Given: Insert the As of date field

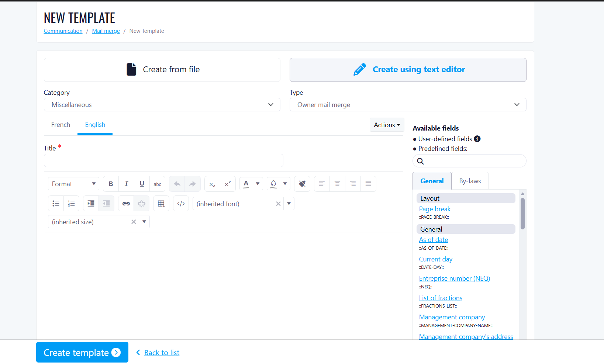Looking at the screenshot, I should (x=434, y=240).
